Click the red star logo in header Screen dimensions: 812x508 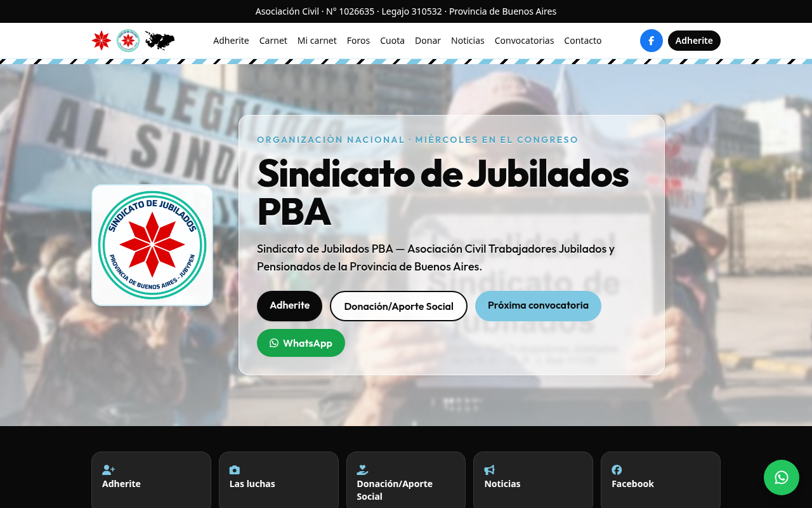pyautogui.click(x=101, y=41)
